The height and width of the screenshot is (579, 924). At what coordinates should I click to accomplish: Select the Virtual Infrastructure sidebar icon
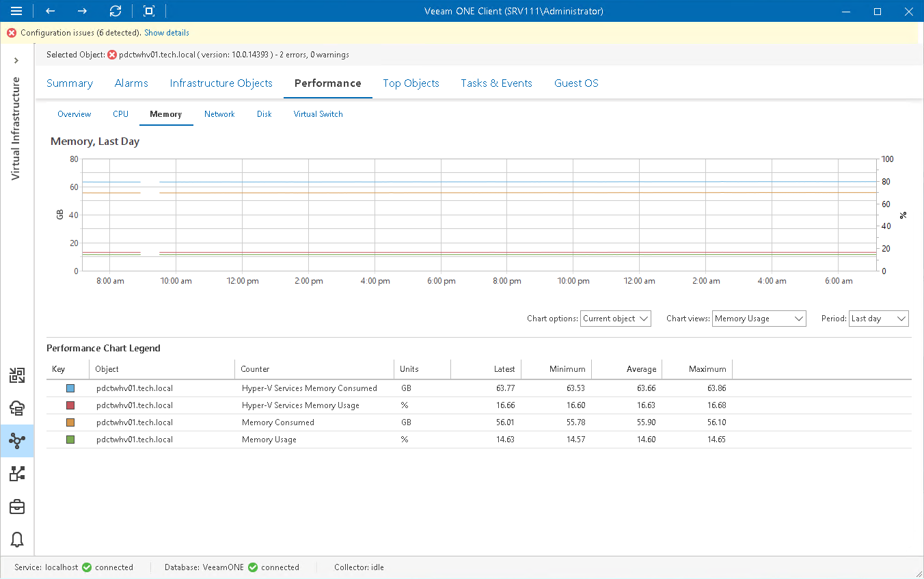pos(16,441)
